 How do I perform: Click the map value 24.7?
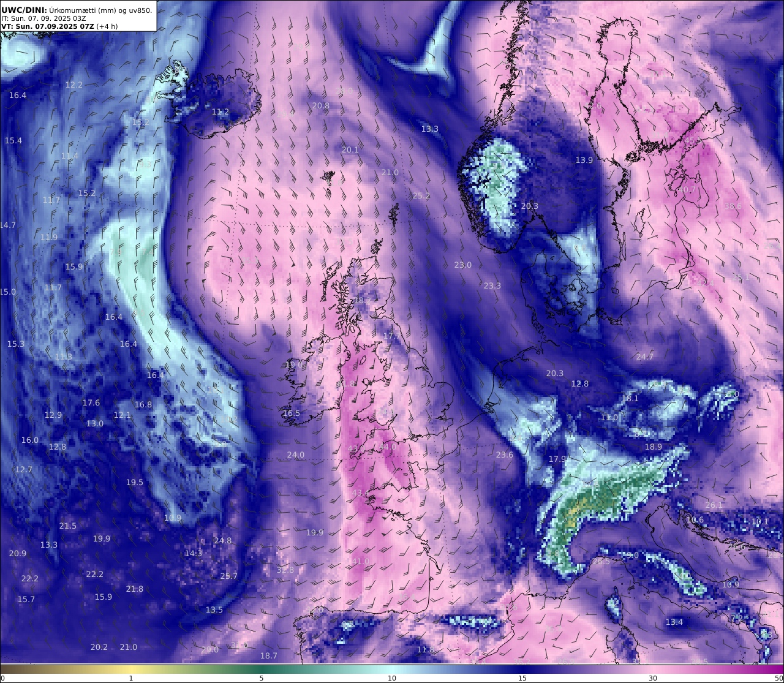click(645, 357)
